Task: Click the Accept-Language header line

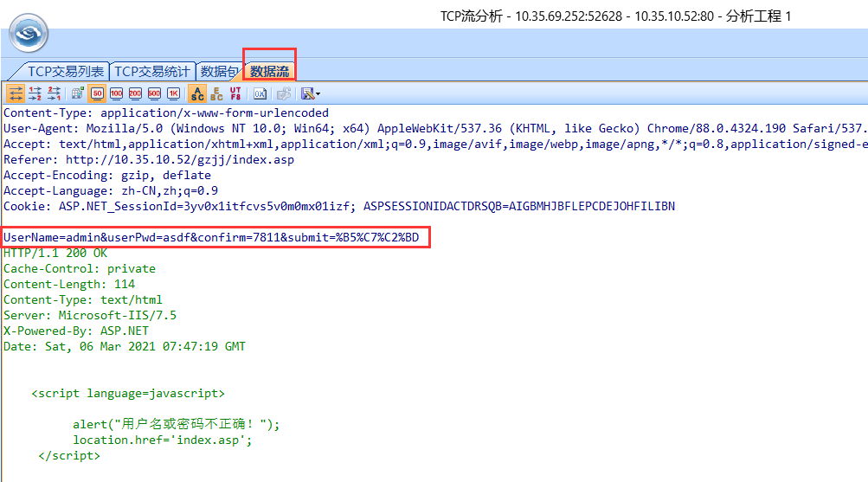Action: (x=111, y=191)
